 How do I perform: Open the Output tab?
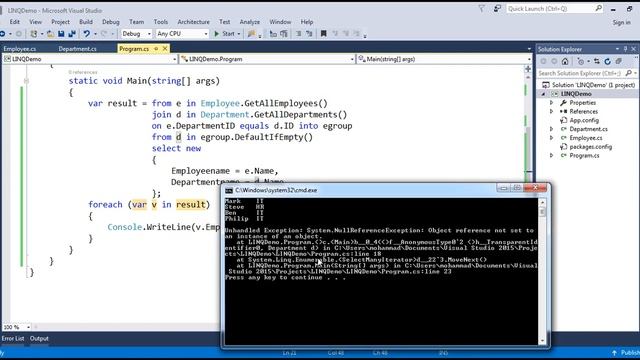(39, 338)
